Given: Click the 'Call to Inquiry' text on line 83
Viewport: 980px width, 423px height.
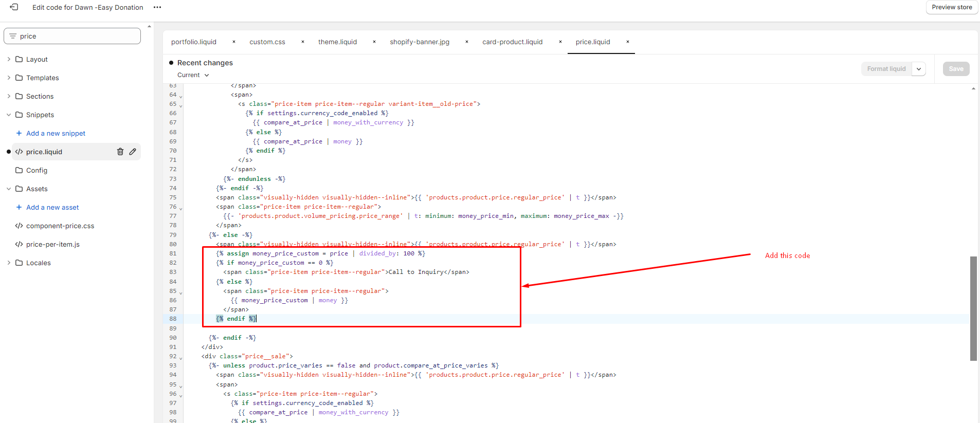Looking at the screenshot, I should (416, 272).
